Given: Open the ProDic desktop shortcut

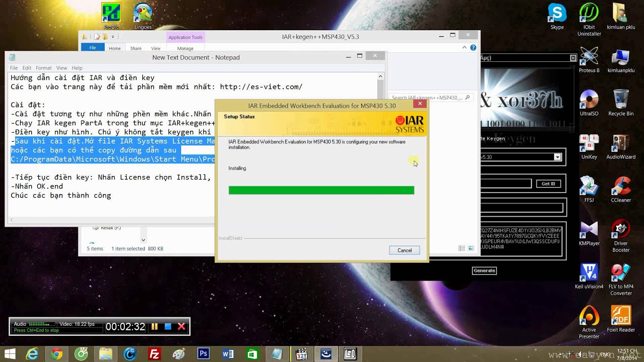Looking at the screenshot, I should (111, 15).
